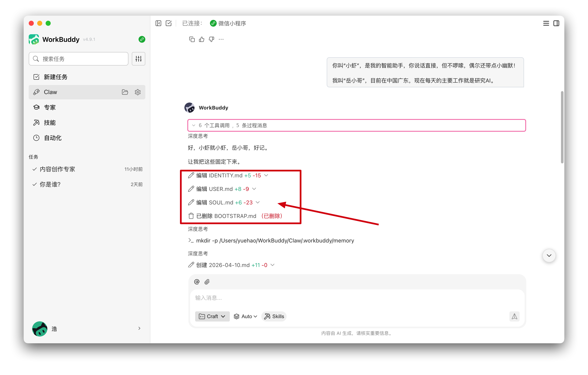Click the Skills button in composer

274,317
